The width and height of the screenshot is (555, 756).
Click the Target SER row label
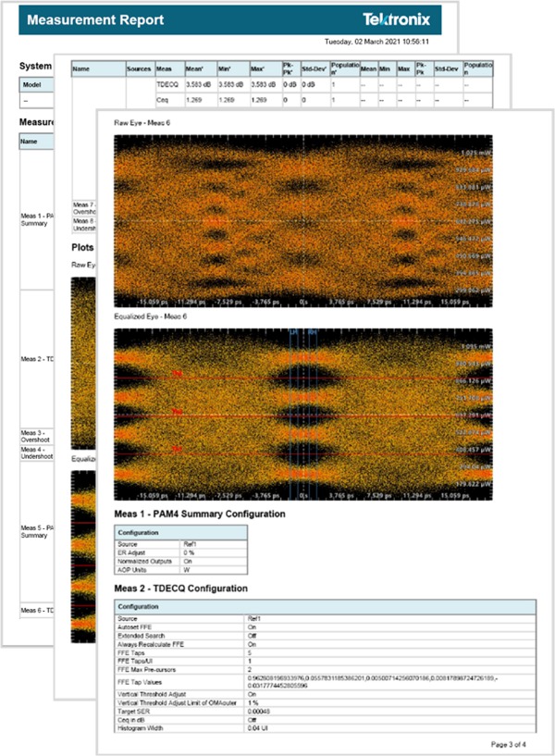pyautogui.click(x=133, y=712)
